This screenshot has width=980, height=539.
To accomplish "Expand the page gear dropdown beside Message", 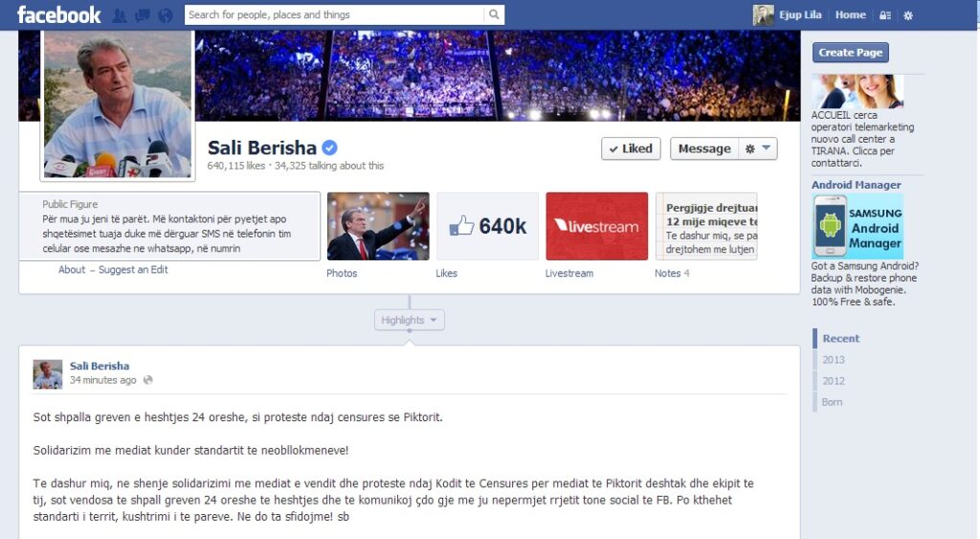I will coord(758,148).
